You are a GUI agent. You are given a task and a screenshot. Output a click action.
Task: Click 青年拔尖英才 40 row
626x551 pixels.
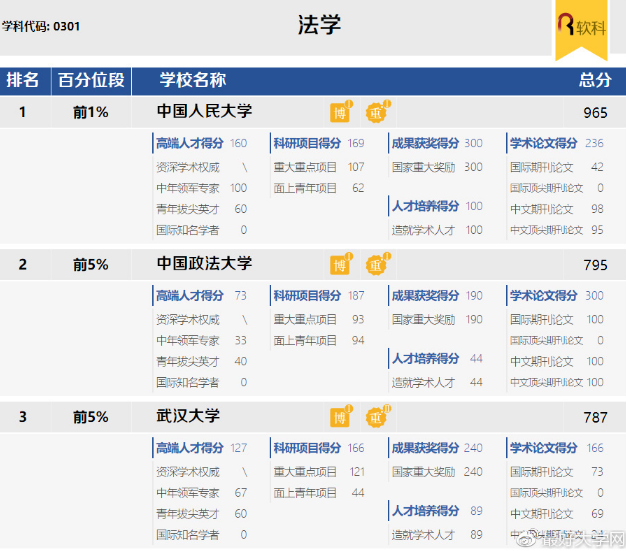(201, 362)
